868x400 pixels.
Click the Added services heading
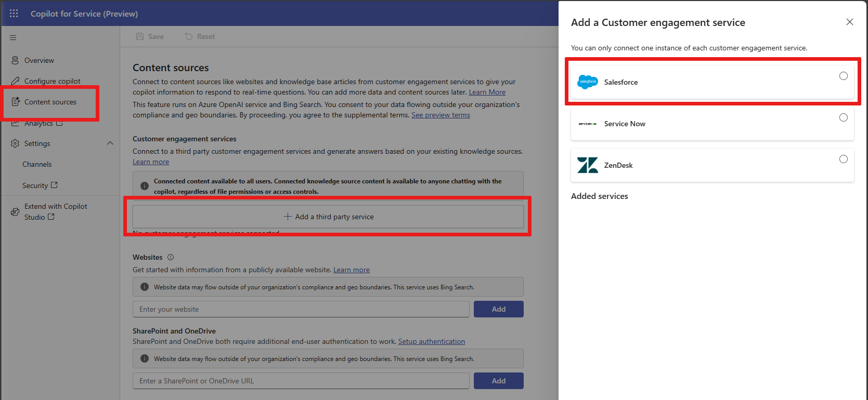point(600,196)
